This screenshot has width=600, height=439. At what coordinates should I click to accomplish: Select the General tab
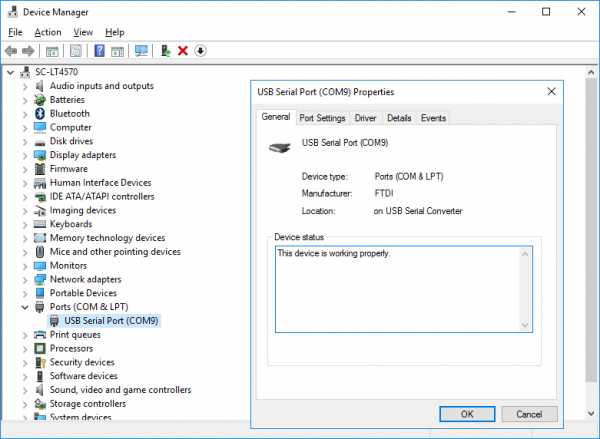click(x=276, y=117)
